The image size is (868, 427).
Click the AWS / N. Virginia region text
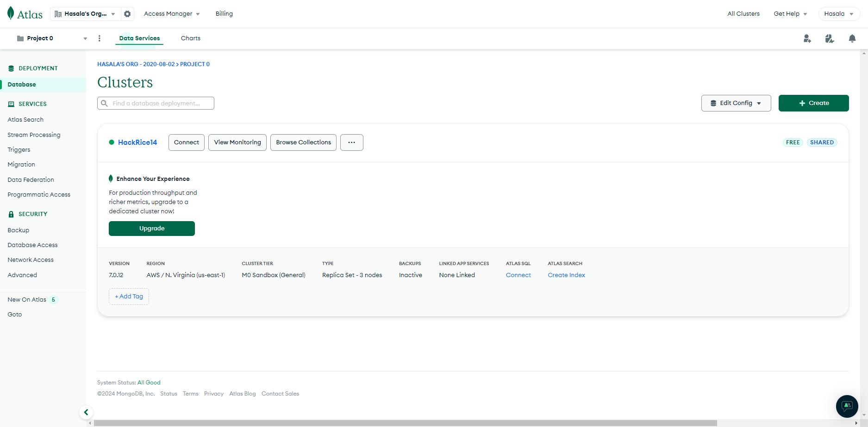pyautogui.click(x=186, y=275)
